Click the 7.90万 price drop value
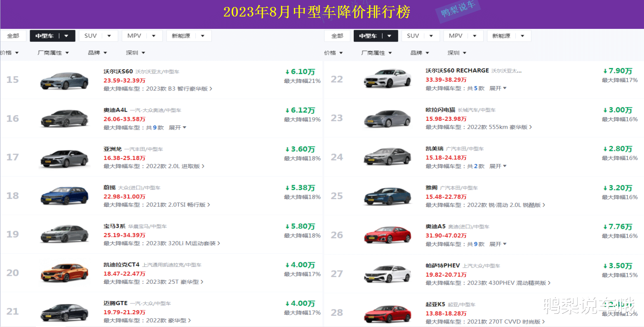Image resolution: width=644 pixels, height=327 pixels. click(x=618, y=71)
